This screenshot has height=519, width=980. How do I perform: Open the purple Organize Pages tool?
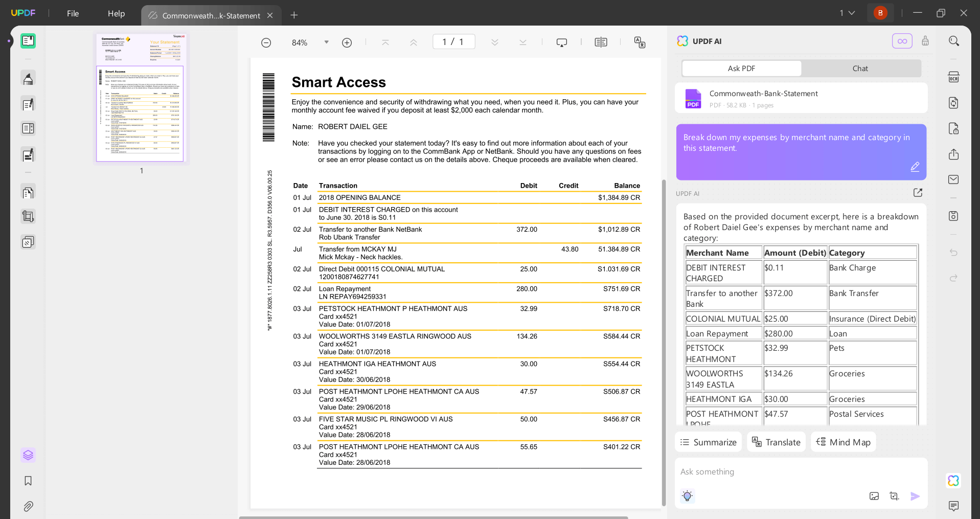click(28, 455)
